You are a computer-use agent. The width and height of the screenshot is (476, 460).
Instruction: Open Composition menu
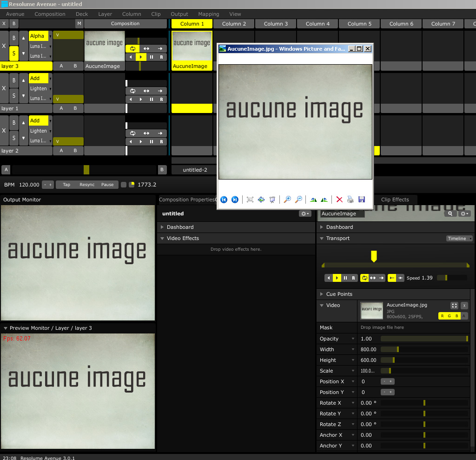[50, 14]
